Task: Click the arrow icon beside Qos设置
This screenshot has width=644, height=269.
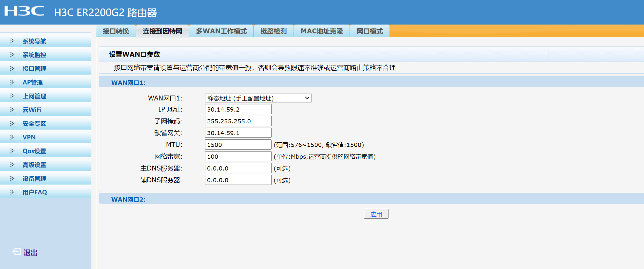Action: click(x=12, y=151)
